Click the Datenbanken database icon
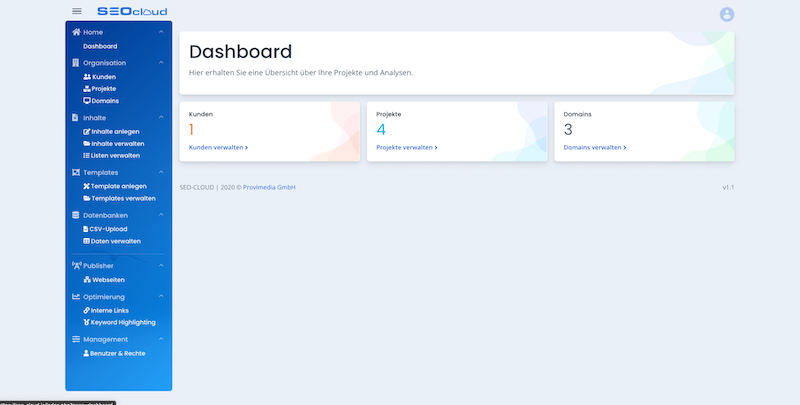The width and height of the screenshot is (800, 405). (76, 215)
